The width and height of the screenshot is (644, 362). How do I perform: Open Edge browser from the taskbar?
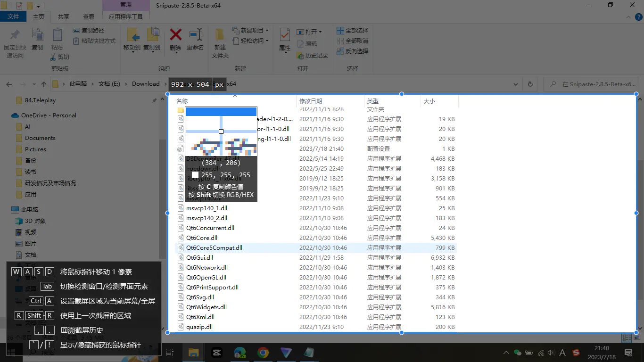coord(240,352)
